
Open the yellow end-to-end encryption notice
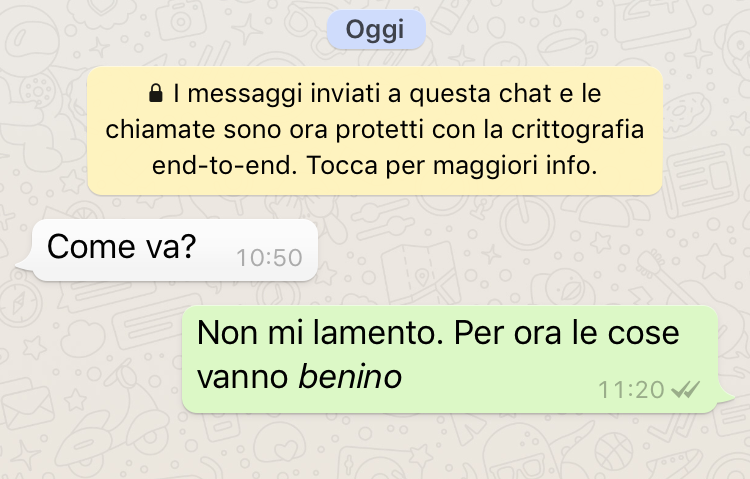coord(375,131)
